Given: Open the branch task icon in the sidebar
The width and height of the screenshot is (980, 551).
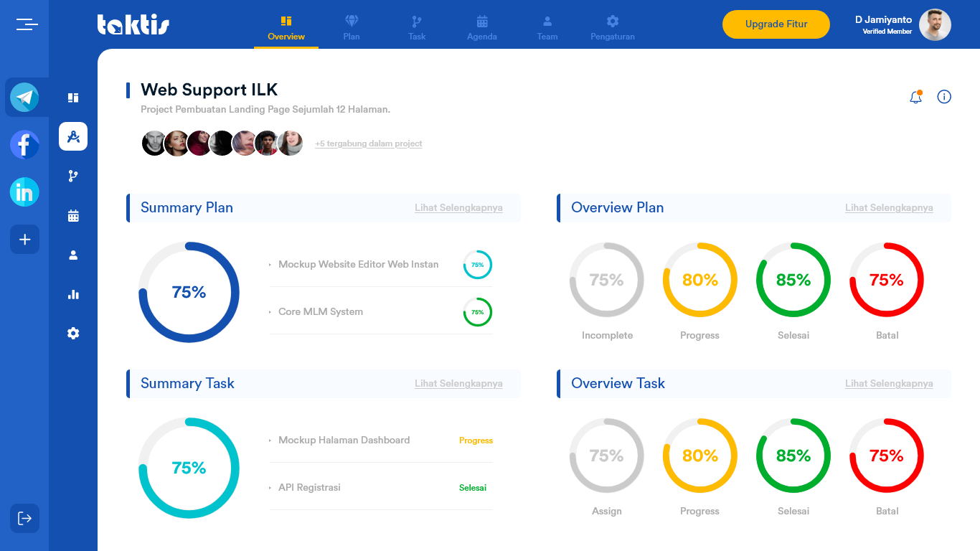Looking at the screenshot, I should pos(73,176).
